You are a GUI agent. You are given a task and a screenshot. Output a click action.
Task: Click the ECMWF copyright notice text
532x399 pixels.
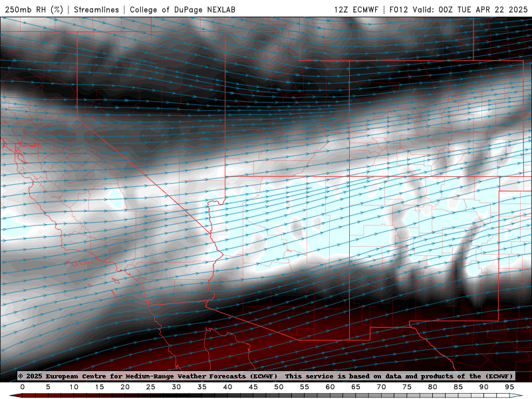[148, 376]
